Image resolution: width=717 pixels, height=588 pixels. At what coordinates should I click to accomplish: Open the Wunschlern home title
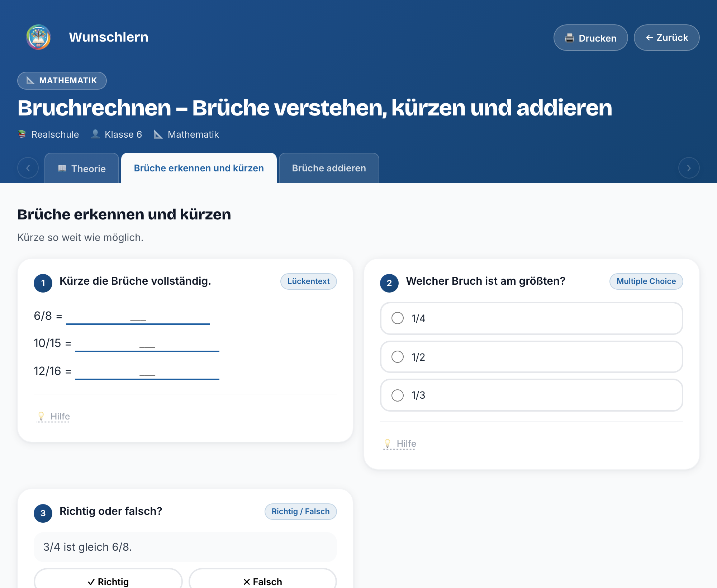109,37
